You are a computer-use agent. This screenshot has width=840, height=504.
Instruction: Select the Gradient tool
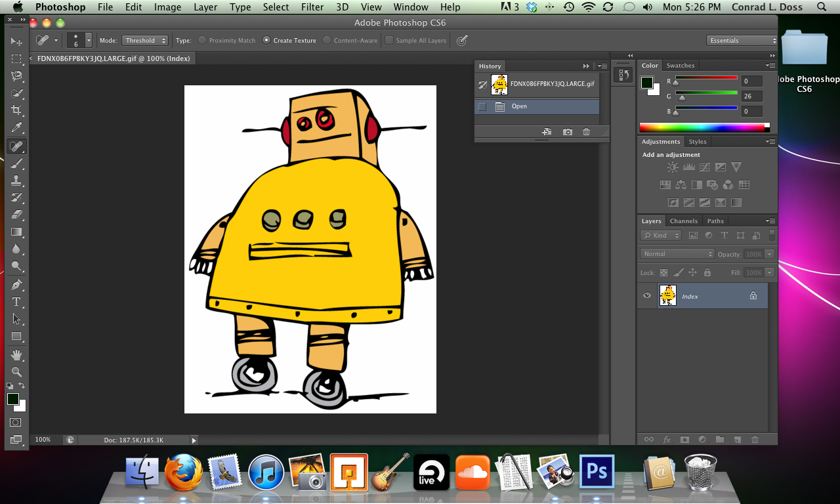coord(16,232)
